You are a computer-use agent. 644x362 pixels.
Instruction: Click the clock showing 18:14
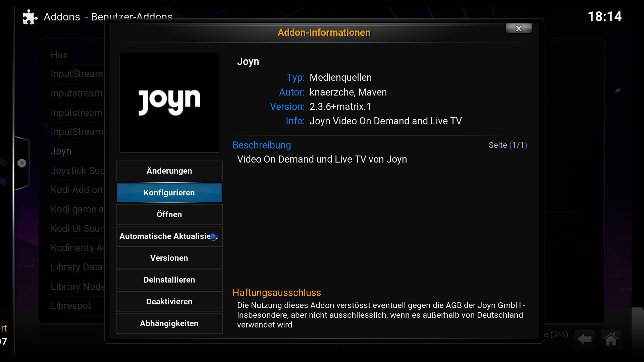604,16
